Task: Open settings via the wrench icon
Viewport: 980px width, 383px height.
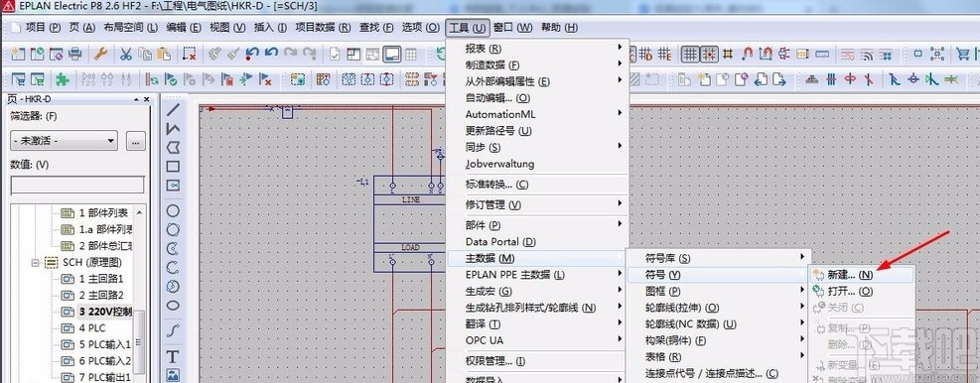Action: pos(101,55)
